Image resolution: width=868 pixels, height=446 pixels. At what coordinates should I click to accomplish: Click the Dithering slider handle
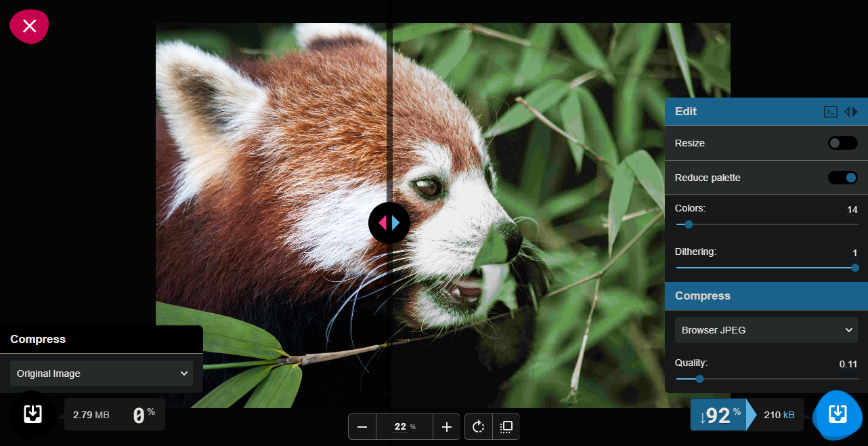coord(855,268)
